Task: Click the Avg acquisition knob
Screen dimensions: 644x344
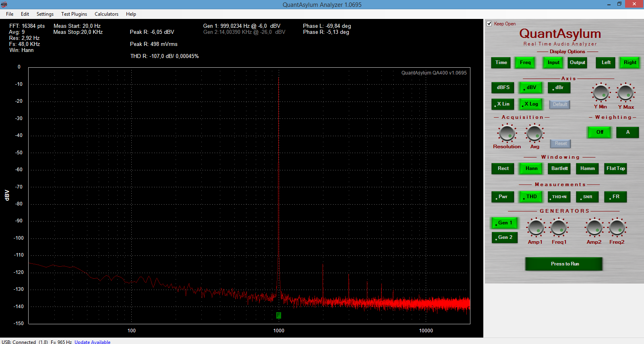Action: (x=534, y=133)
